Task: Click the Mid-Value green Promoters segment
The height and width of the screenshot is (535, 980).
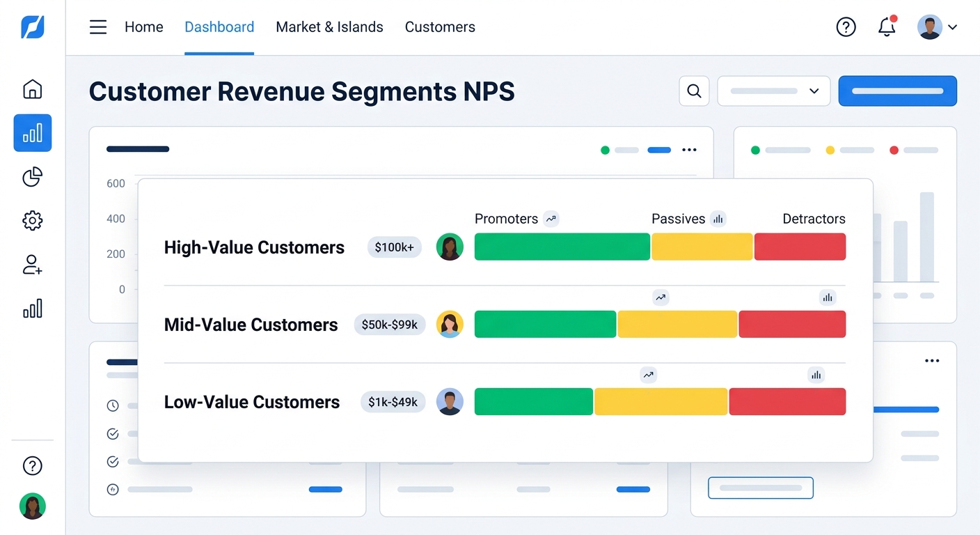Action: (545, 324)
